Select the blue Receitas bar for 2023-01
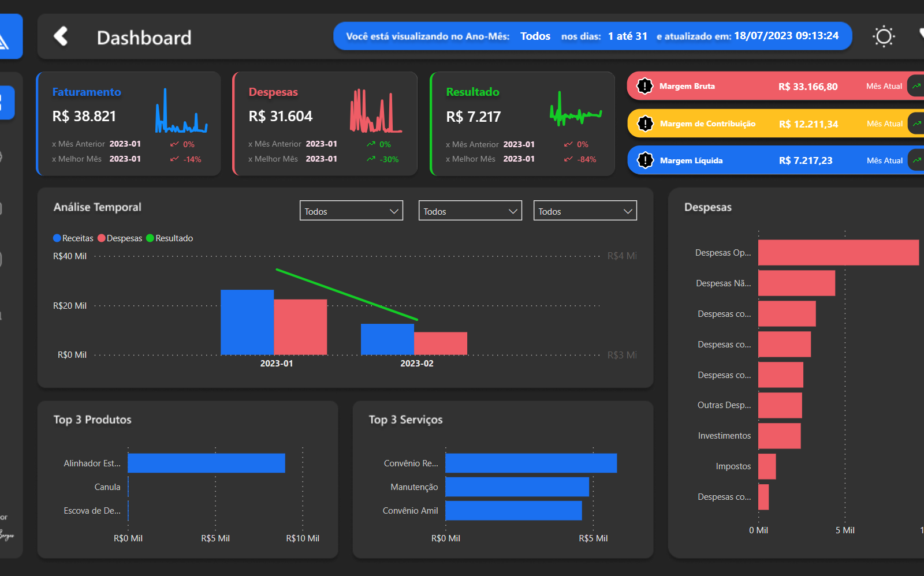 coord(247,322)
